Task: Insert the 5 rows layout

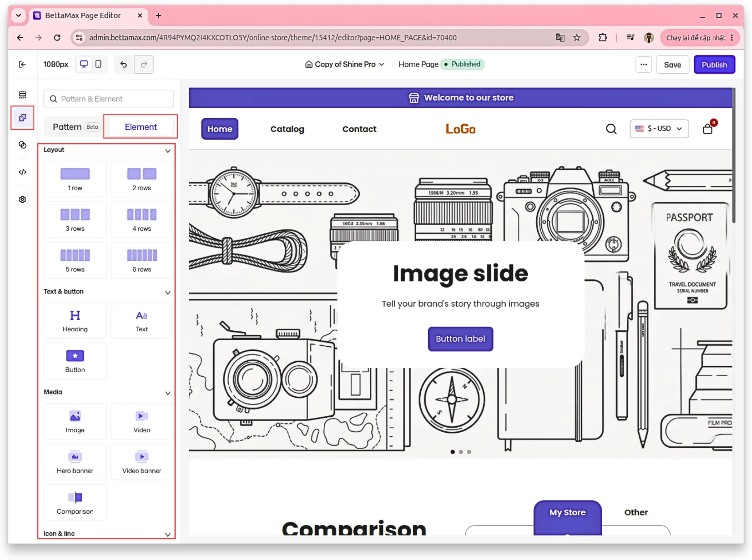Action: 75,261
